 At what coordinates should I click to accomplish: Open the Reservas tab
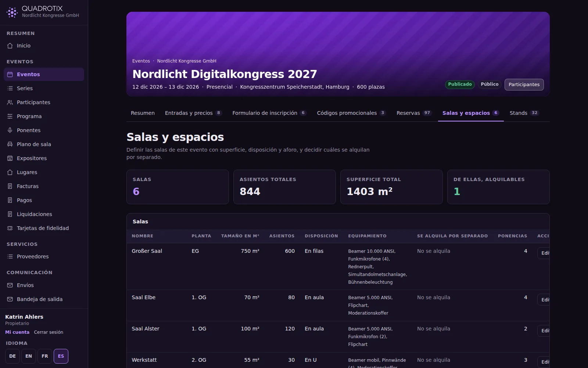click(x=414, y=113)
